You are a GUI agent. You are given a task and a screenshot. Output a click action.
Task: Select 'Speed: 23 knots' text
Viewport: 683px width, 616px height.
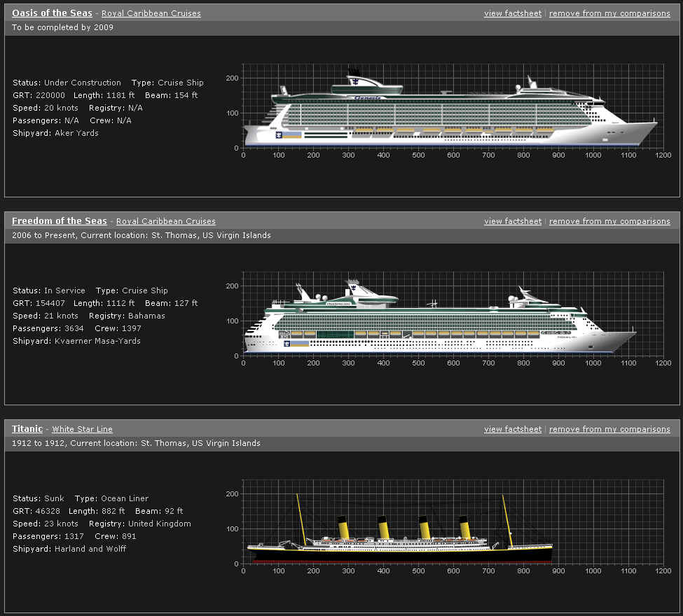(x=46, y=524)
